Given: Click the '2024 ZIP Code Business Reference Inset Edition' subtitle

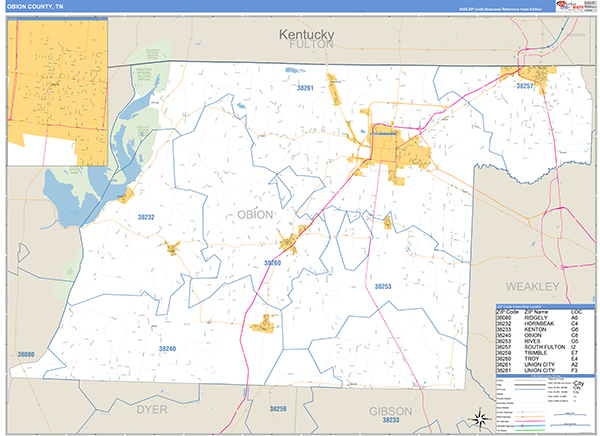Looking at the screenshot, I should (x=501, y=9).
